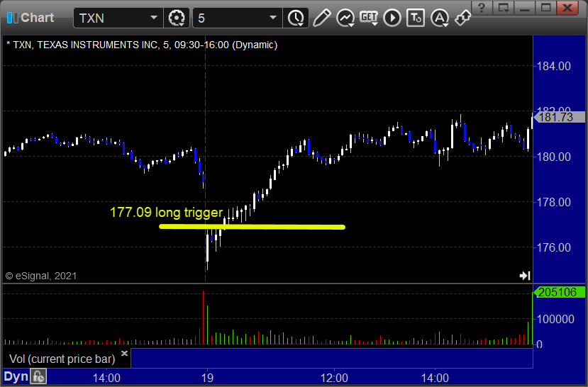Image resolution: width=588 pixels, height=387 pixels.
Task: Open the TXN symbol dropdown
Action: (154, 18)
